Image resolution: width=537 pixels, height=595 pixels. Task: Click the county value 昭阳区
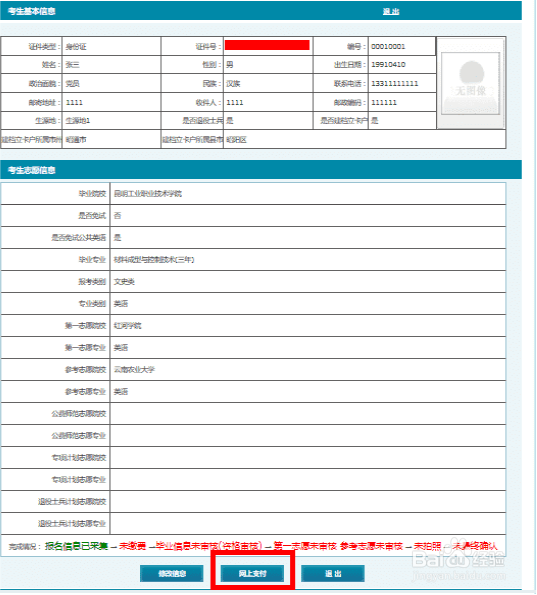(x=236, y=140)
